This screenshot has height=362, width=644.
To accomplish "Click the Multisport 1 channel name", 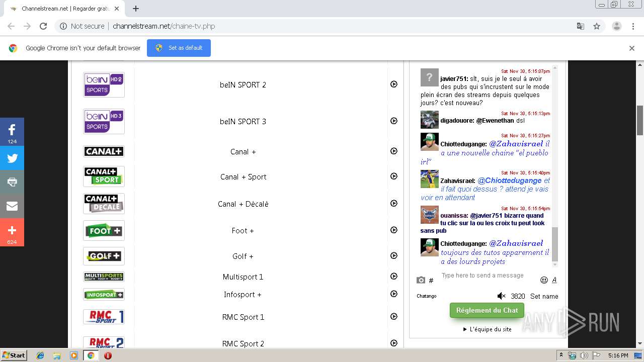I will 243,277.
